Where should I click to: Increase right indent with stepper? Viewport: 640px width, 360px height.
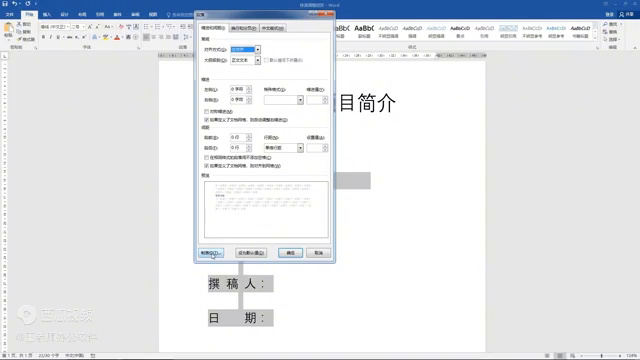tap(249, 98)
